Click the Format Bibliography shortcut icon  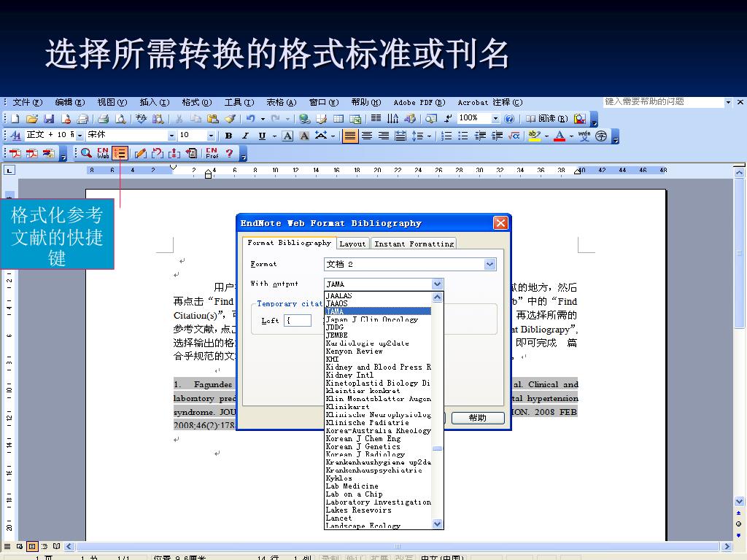coord(120,153)
